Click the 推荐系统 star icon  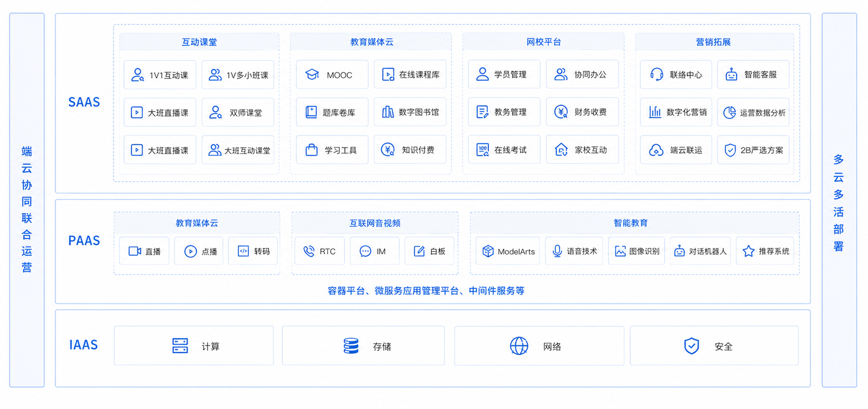coord(748,251)
